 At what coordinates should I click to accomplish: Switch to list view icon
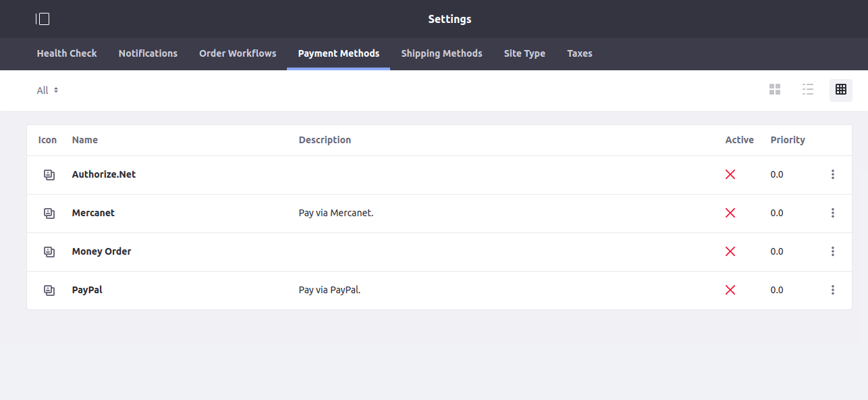[x=808, y=89]
